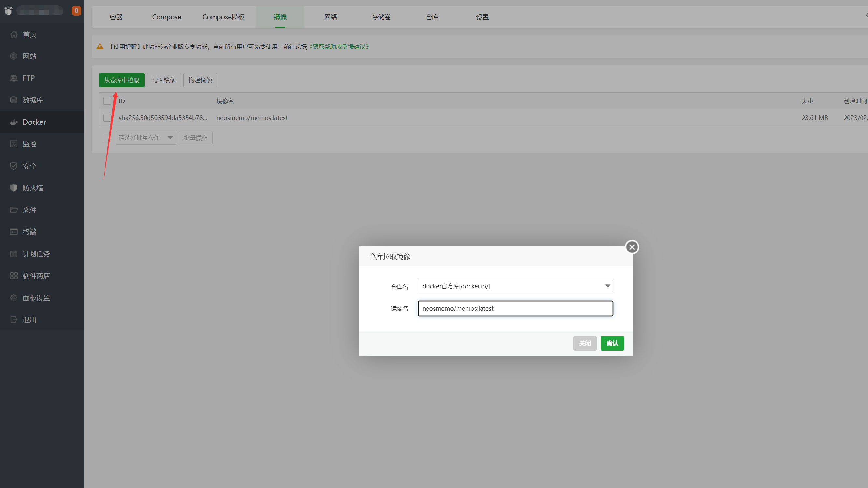The image size is (868, 488).
Task: Click the terminal icon beside 终端
Action: point(13,232)
